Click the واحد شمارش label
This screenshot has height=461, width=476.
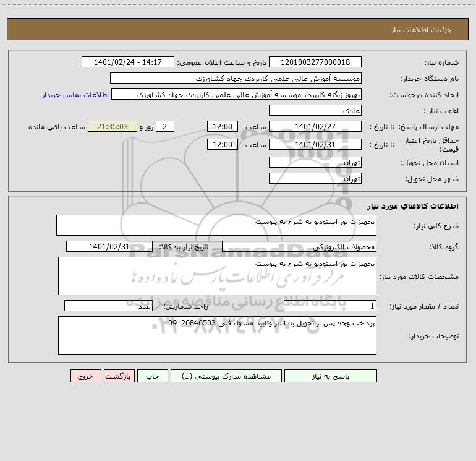point(186,307)
